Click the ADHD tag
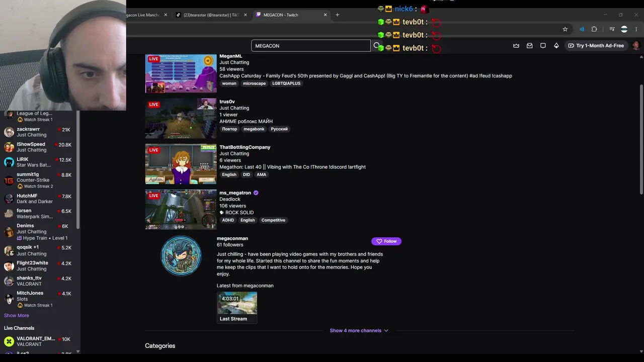 tap(228, 220)
